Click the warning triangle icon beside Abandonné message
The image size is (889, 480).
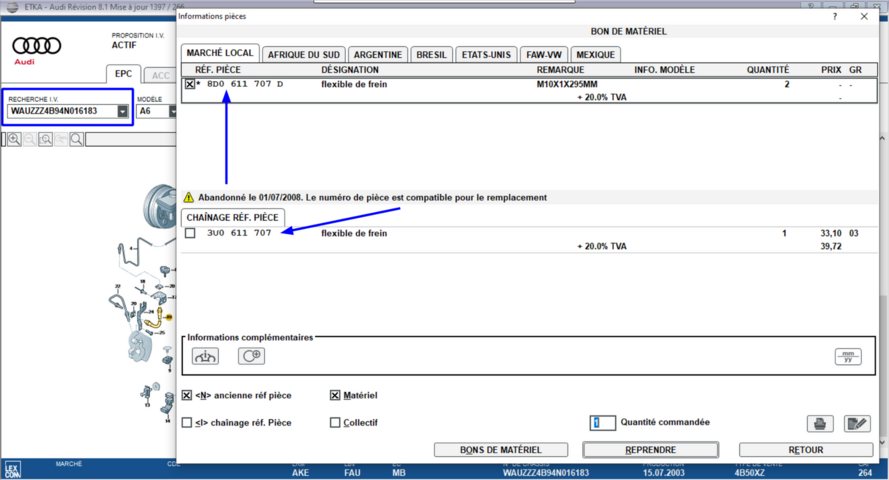189,197
